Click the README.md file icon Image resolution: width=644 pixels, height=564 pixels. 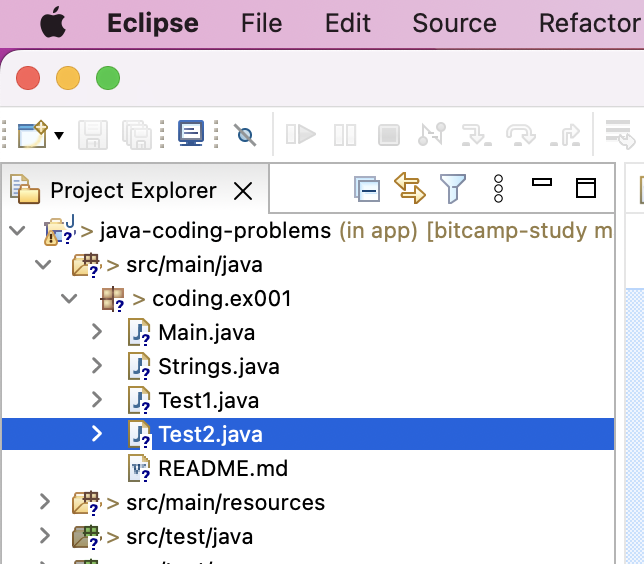coord(139,468)
